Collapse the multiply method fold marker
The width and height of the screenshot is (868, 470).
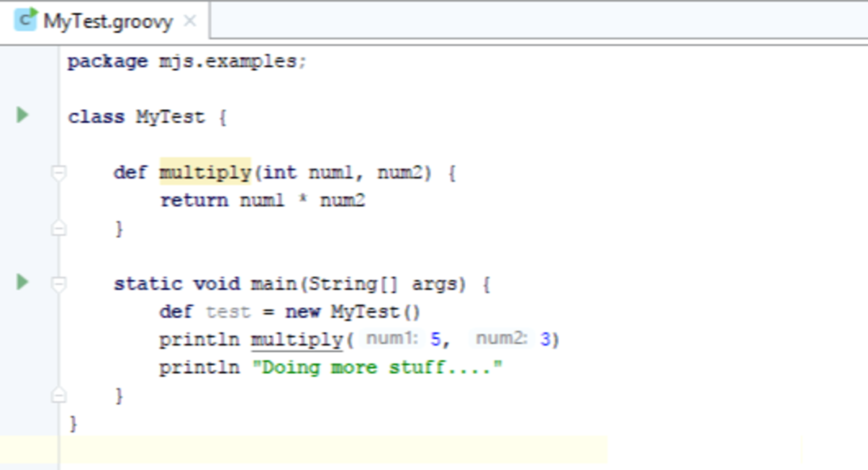(x=59, y=173)
